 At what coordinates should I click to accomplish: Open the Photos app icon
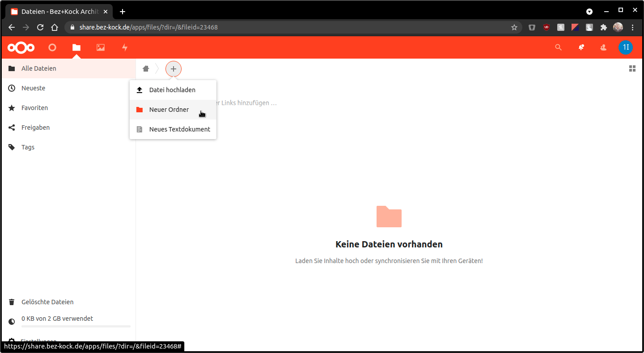point(101,47)
